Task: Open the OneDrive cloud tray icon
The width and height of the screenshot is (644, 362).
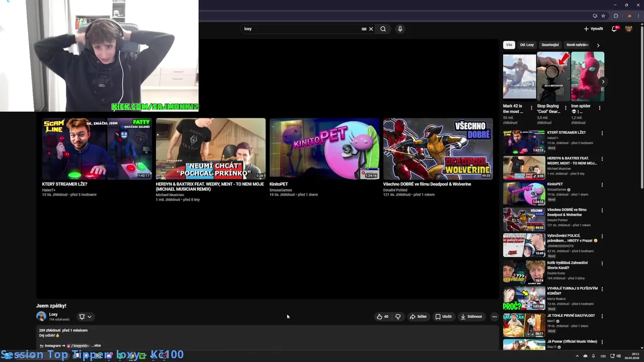Action: [585, 356]
